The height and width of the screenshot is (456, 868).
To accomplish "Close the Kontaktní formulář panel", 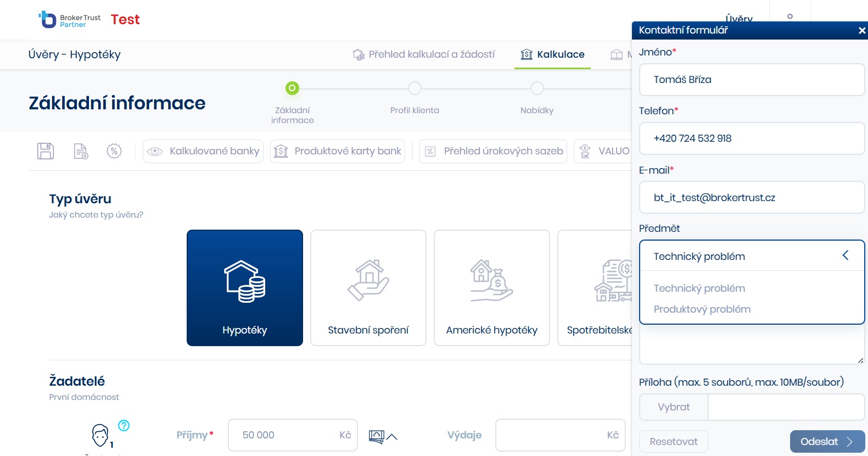I will click(861, 31).
